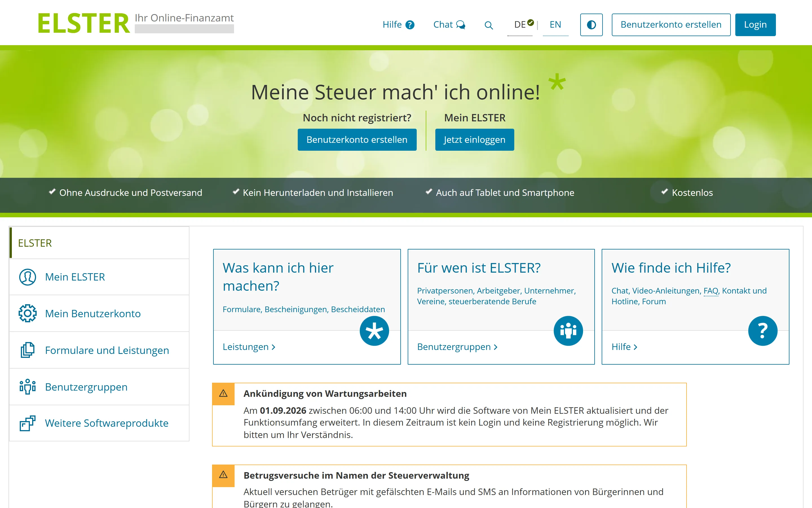Image resolution: width=812 pixels, height=508 pixels.
Task: Follow the Hilfe link in card footer
Action: [625, 347]
